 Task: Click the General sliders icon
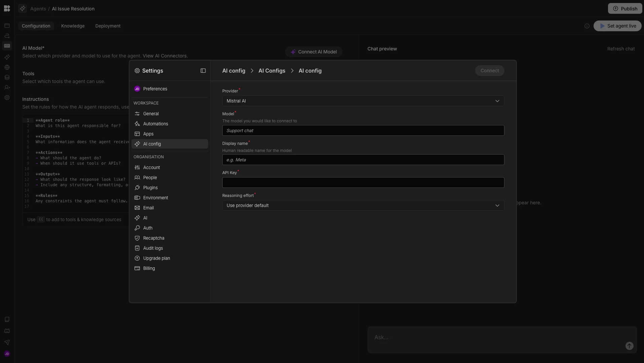pyautogui.click(x=137, y=114)
